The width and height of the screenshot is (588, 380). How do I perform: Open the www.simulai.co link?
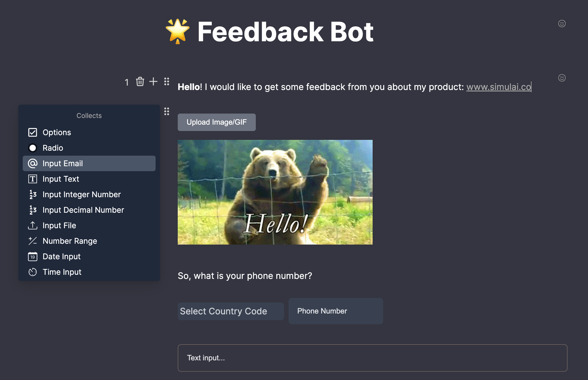498,87
